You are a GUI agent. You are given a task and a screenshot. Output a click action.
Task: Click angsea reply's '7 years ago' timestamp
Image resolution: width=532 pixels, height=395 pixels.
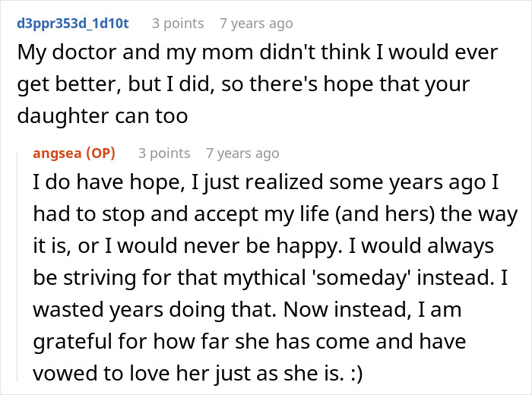(242, 153)
